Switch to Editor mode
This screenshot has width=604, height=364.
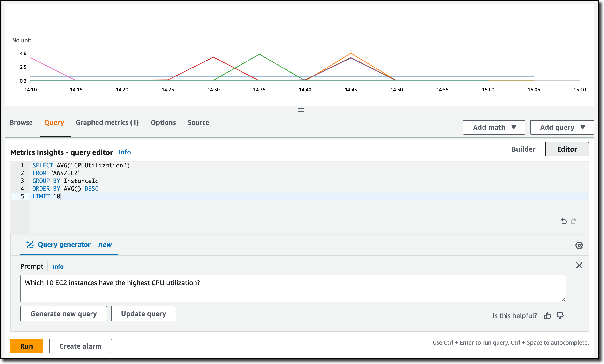pos(567,149)
